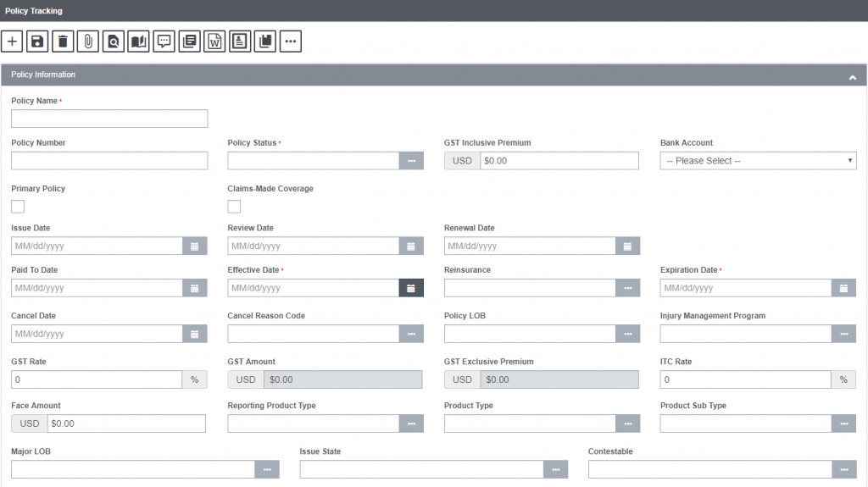This screenshot has height=487, width=868.
Task: Click the Cancel Date text field
Action: pyautogui.click(x=97, y=335)
